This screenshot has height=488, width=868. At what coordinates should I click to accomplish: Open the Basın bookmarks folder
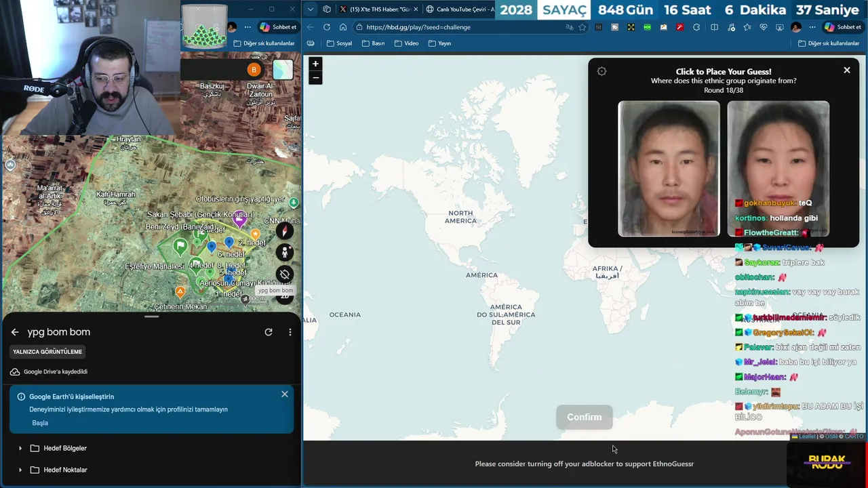(373, 43)
